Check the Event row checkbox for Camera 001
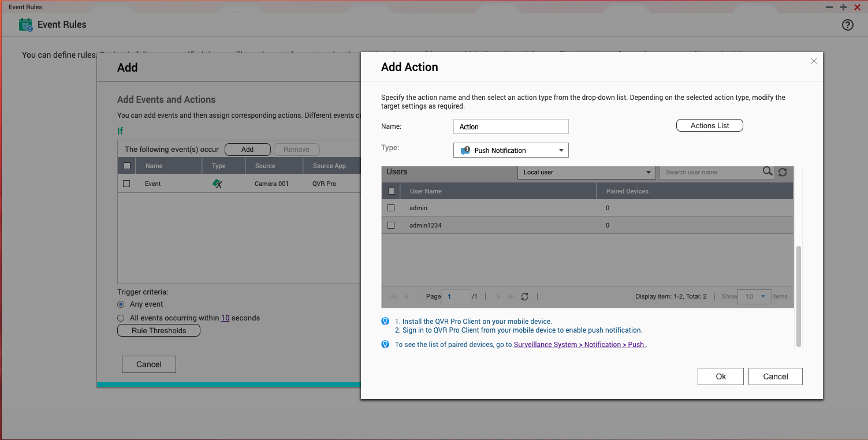Screen dimensions: 868x440 [126, 184]
